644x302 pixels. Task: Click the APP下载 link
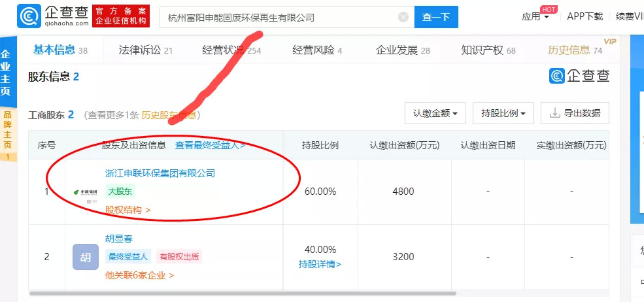585,16
